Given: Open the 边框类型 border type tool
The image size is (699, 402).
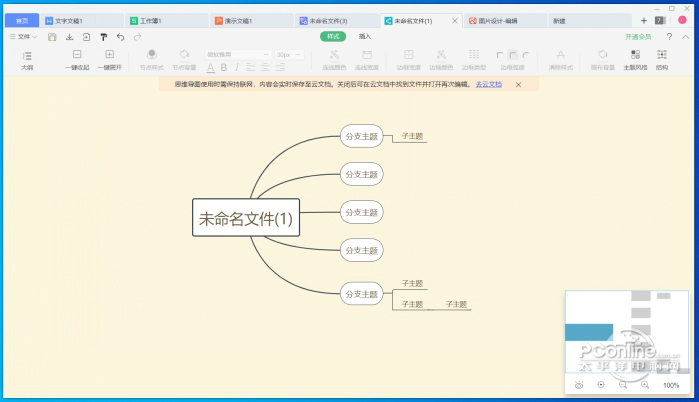Looking at the screenshot, I should tap(474, 61).
